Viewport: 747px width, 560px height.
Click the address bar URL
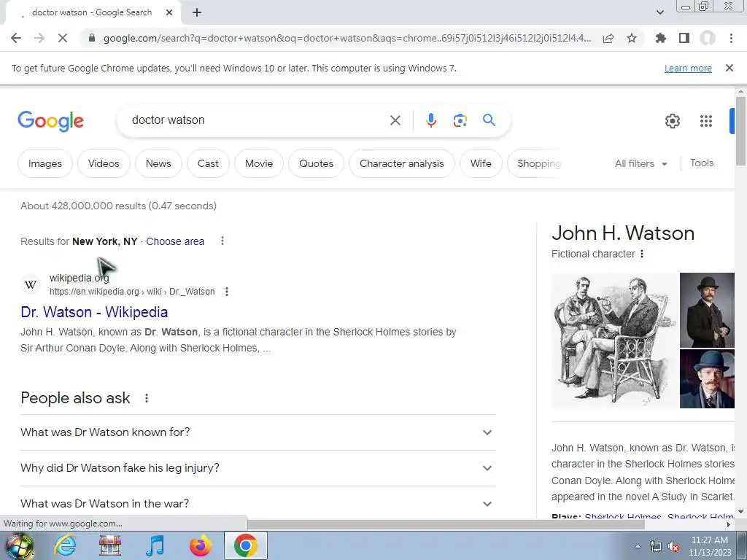point(347,38)
